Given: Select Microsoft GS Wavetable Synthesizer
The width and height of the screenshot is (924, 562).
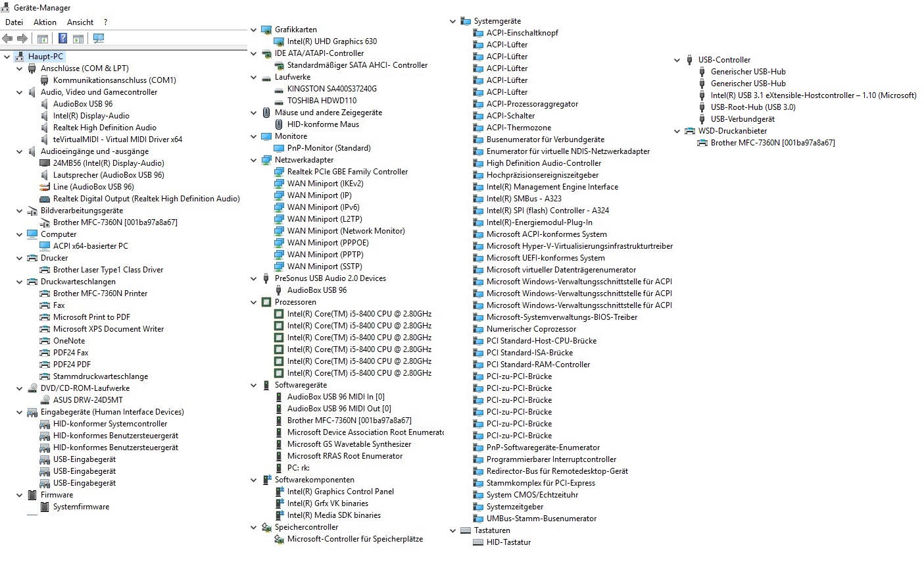Looking at the screenshot, I should click(349, 444).
